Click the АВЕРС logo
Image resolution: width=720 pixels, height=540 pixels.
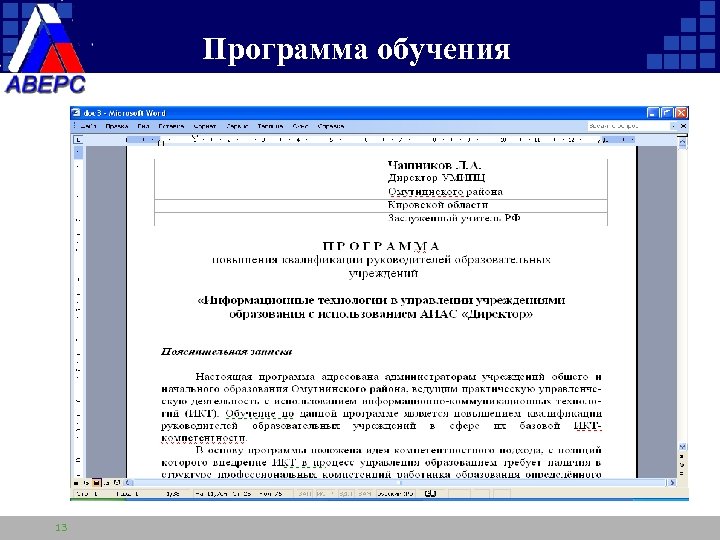tap(45, 49)
